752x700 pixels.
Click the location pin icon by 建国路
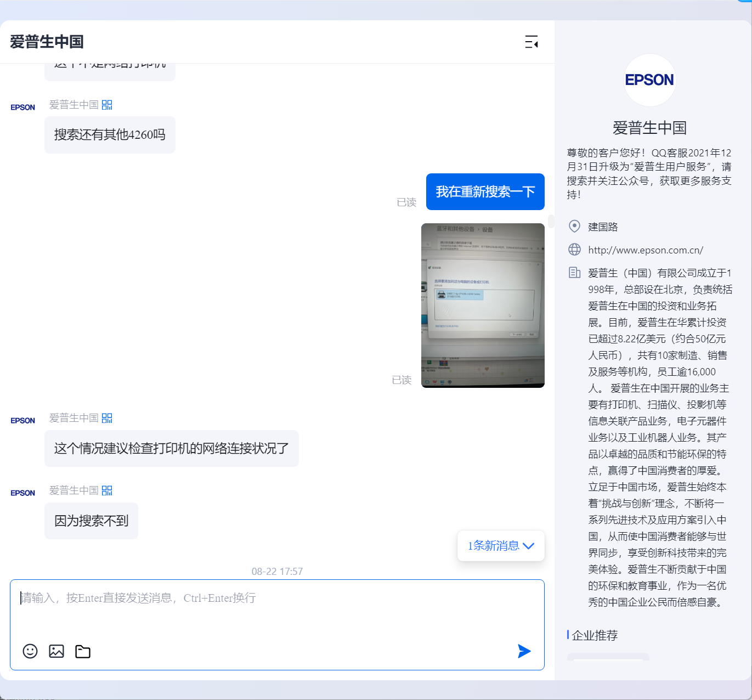pos(574,227)
